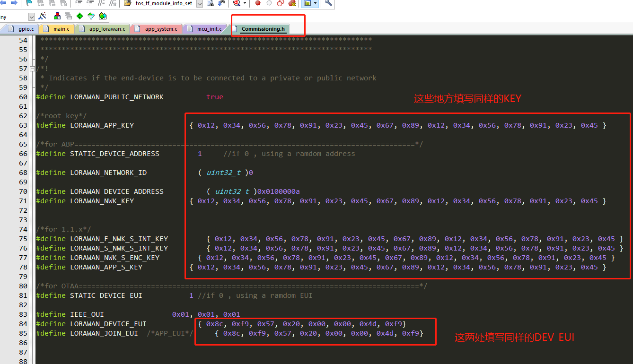Navigate backwards with the left arrow icon
633x364 pixels.
click(4, 3)
